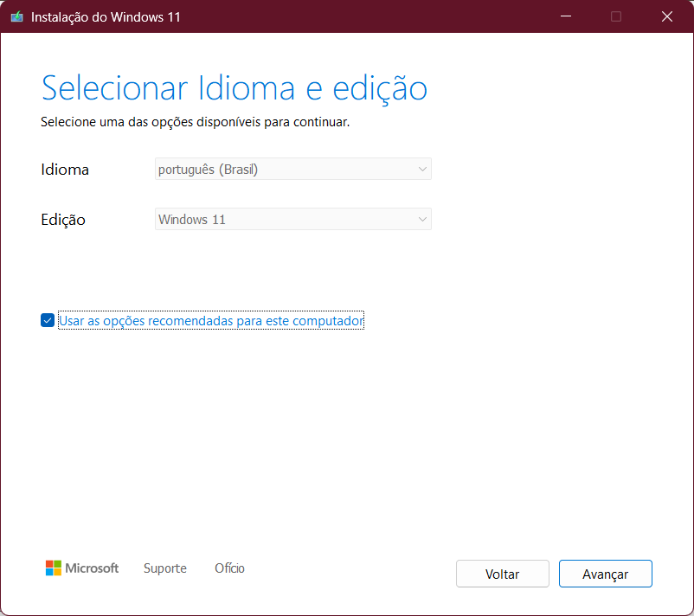Viewport: 694px width, 616px height.
Task: Expand the Edição dropdown chevron
Action: point(421,219)
